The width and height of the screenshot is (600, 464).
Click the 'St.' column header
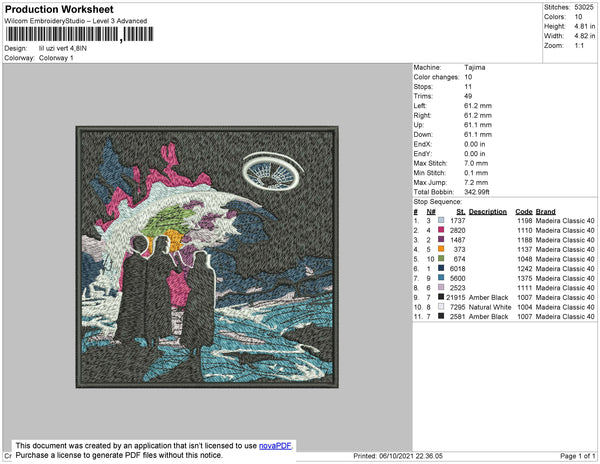461,212
